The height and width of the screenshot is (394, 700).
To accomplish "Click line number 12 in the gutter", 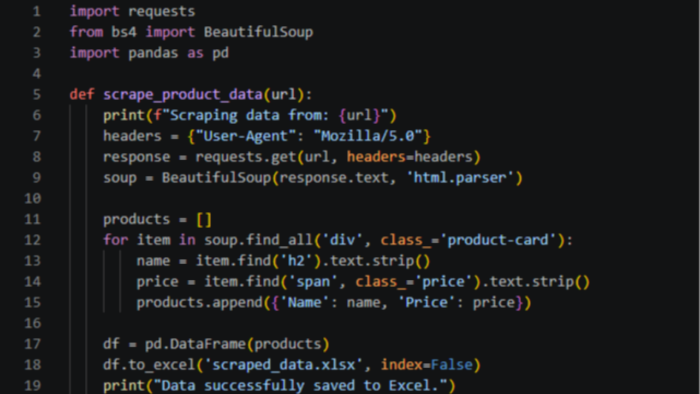I will [32, 240].
